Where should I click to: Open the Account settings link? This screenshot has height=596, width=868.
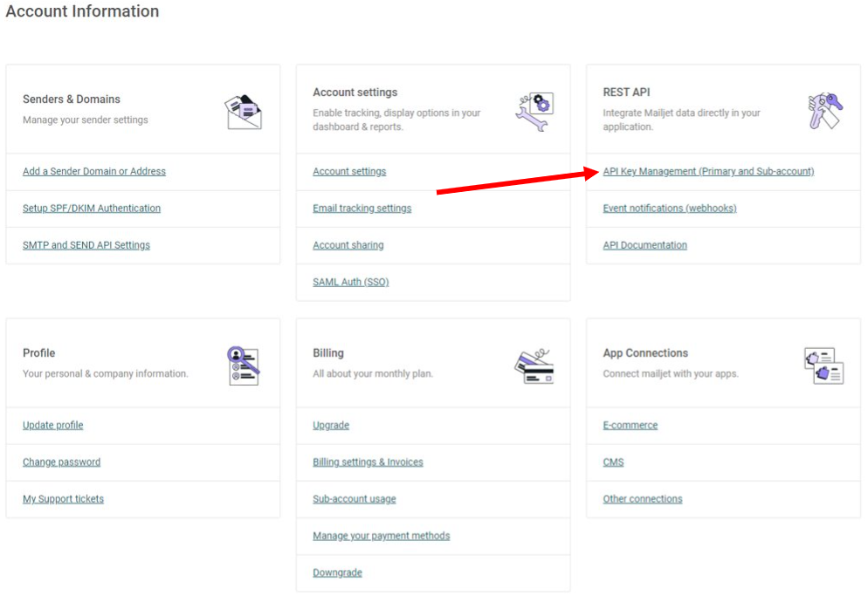349,172
